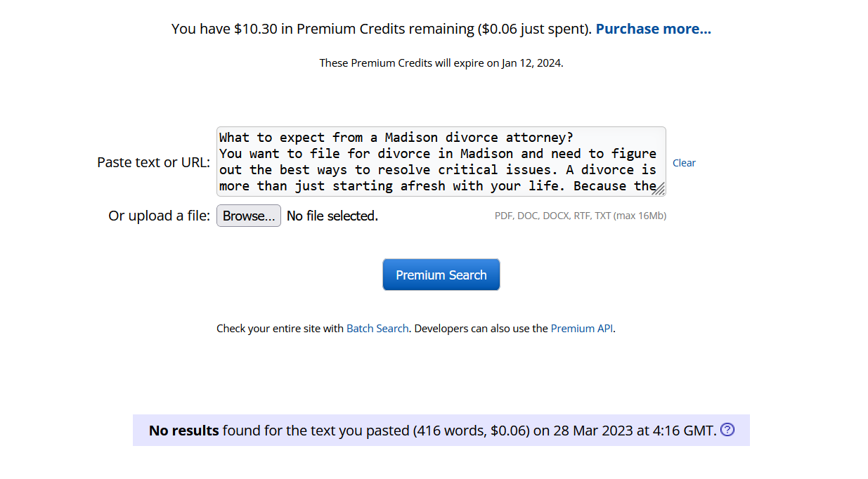Place cursor on 'What to expect' first line
868x479 pixels.
click(396, 137)
